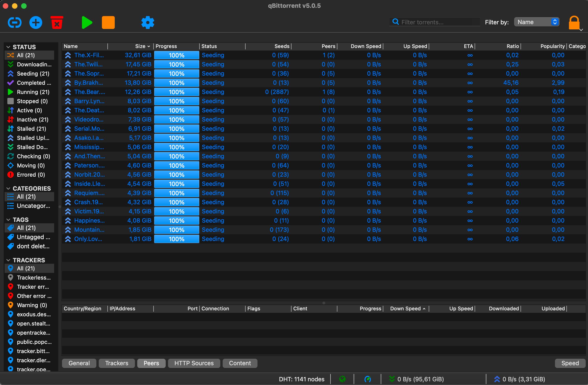
Task: Filter by Seeding (21) status
Action: point(30,74)
